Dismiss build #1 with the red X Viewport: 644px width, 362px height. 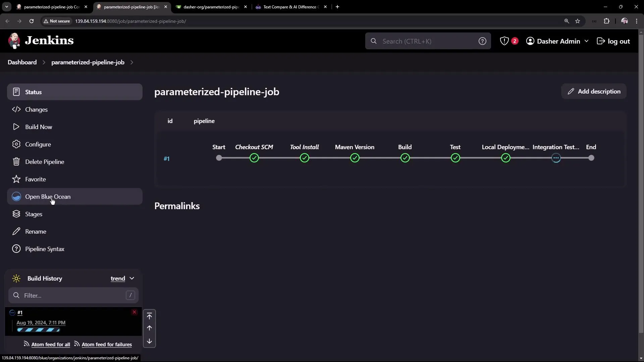tap(134, 312)
